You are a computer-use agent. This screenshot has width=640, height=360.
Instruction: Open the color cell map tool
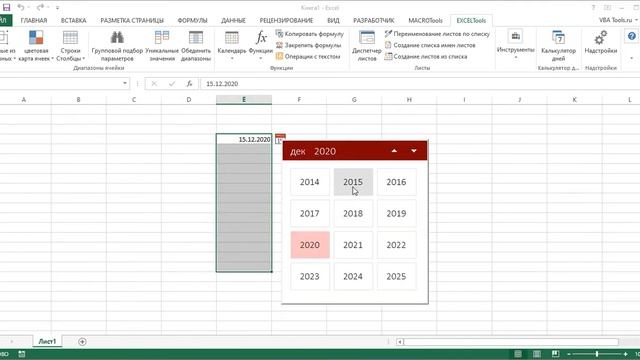pyautogui.click(x=36, y=46)
